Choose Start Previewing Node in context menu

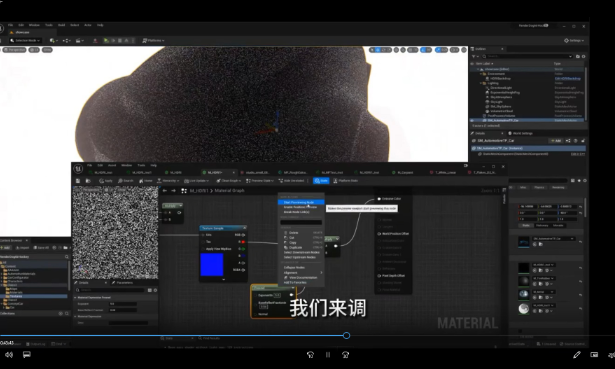click(x=301, y=202)
